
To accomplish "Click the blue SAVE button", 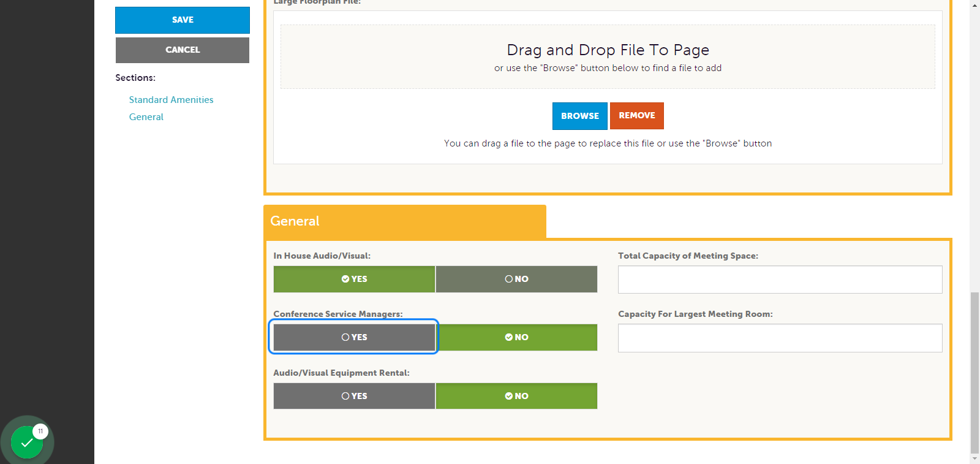I will pyautogui.click(x=183, y=20).
